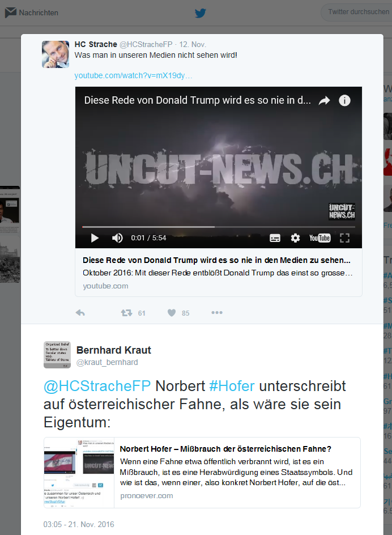392x535 pixels.
Task: Click the YouTube logo in player
Action: [319, 238]
